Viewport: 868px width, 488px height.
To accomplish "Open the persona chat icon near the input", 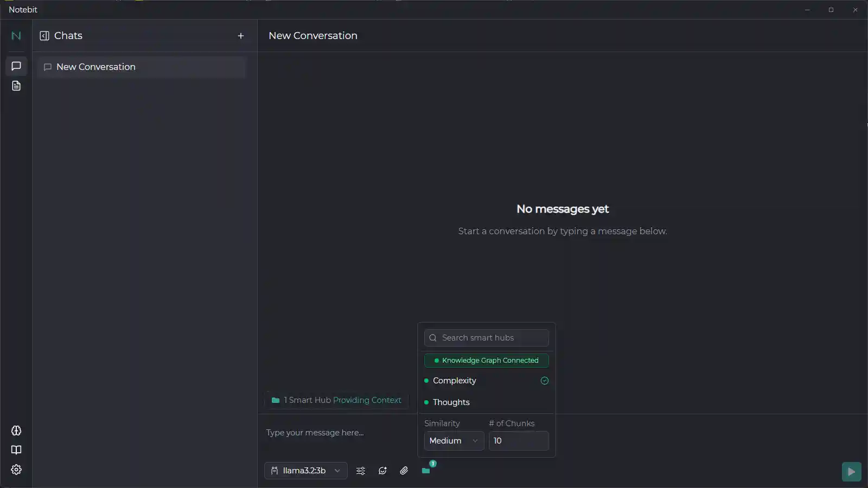I will 382,471.
